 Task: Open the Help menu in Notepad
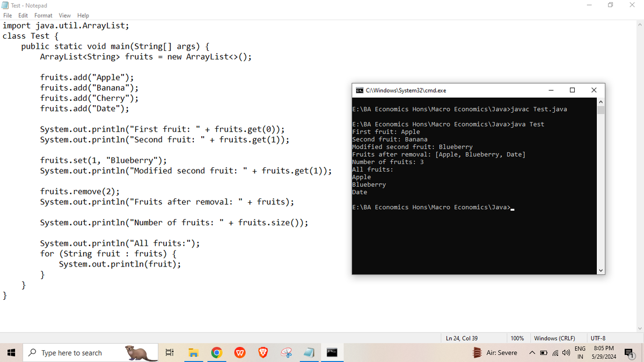click(83, 16)
